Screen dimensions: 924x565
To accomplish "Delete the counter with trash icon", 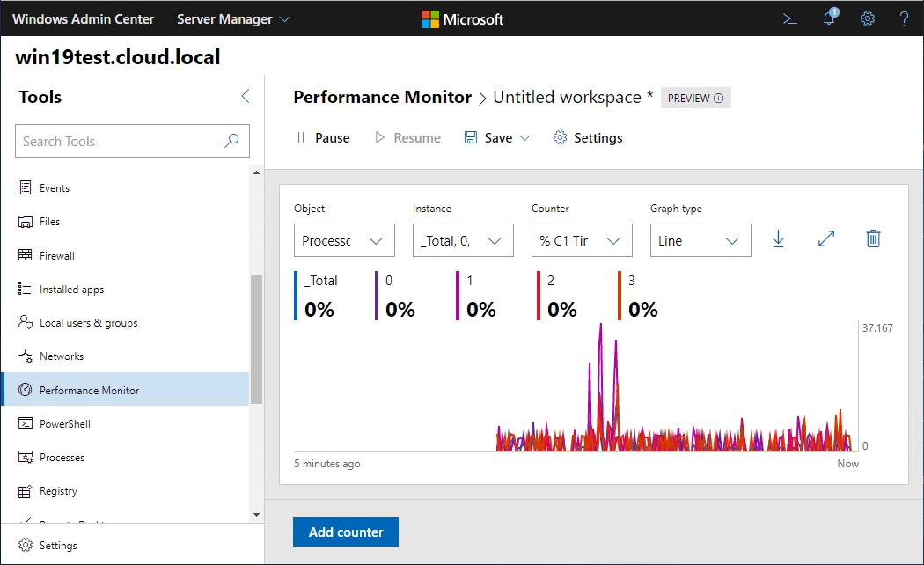I will [873, 238].
